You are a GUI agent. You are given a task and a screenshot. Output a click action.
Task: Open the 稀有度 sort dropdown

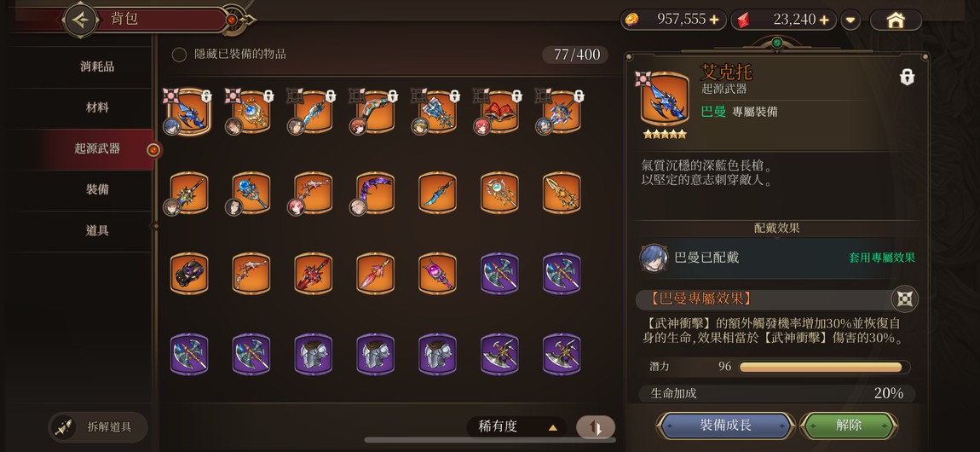516,427
